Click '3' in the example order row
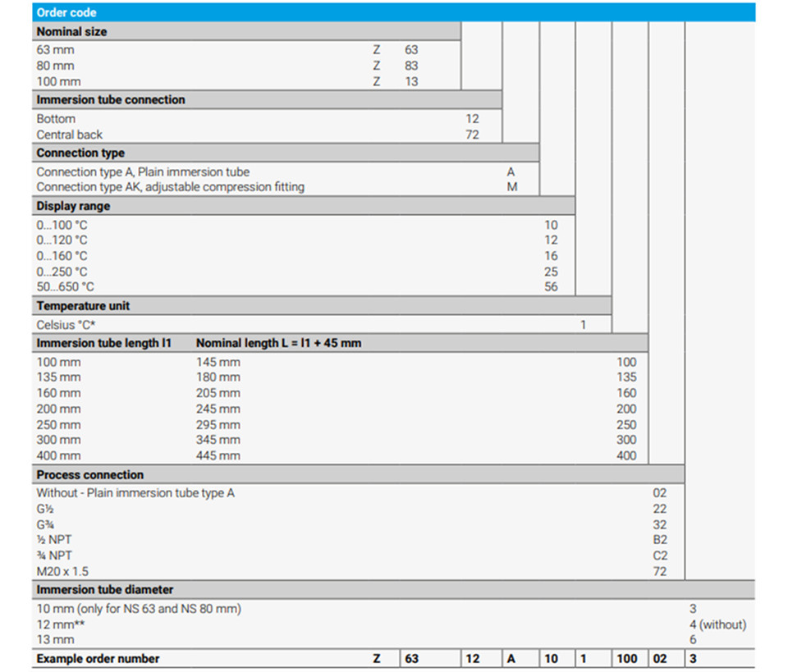This screenshot has width=788, height=672. pyautogui.click(x=693, y=658)
